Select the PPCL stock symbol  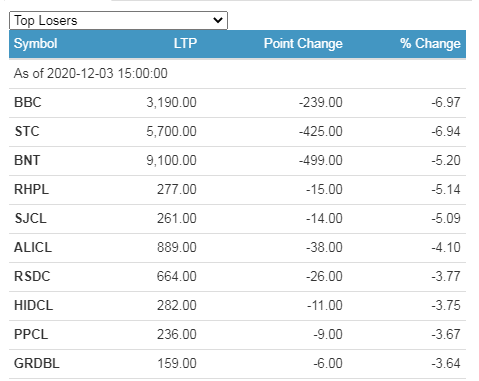click(x=31, y=334)
